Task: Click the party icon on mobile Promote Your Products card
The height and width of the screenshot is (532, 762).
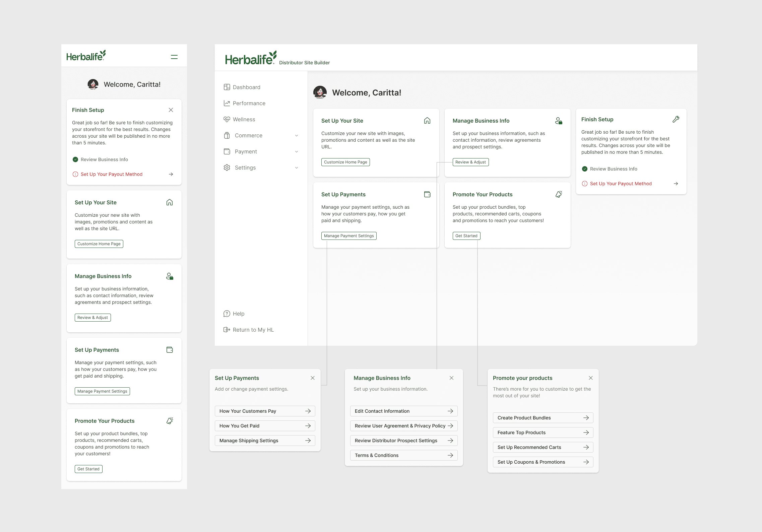Action: tap(170, 421)
